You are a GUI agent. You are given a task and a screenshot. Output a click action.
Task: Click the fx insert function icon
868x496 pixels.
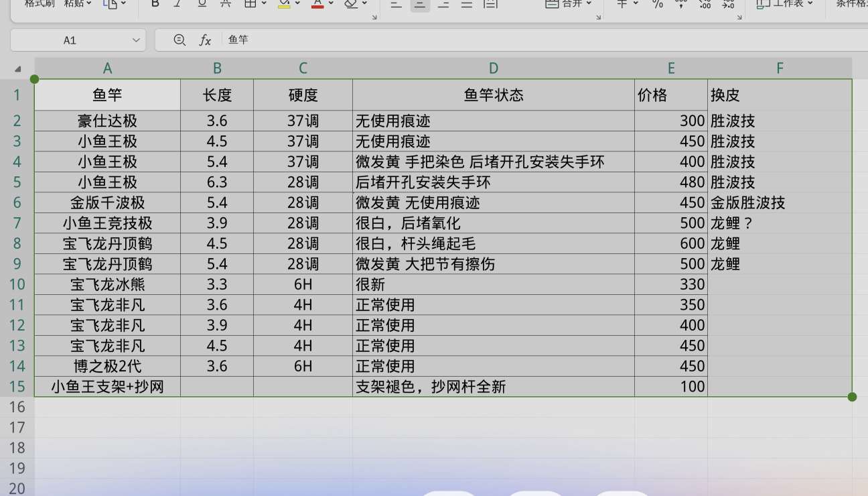206,40
